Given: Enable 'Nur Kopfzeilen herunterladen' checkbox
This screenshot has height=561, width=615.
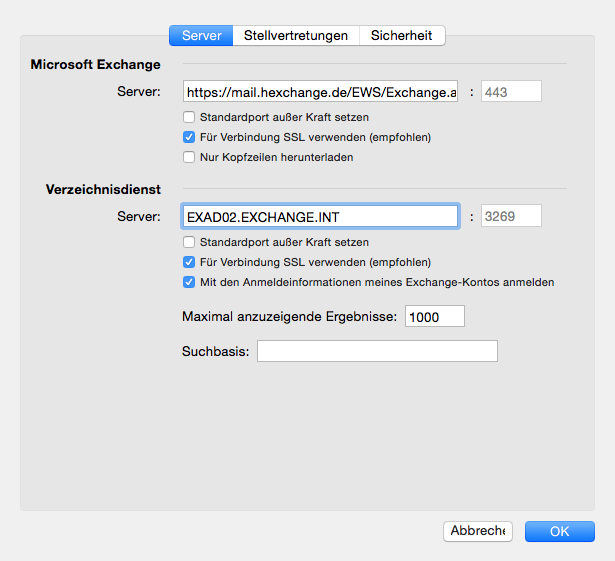Looking at the screenshot, I should (189, 157).
